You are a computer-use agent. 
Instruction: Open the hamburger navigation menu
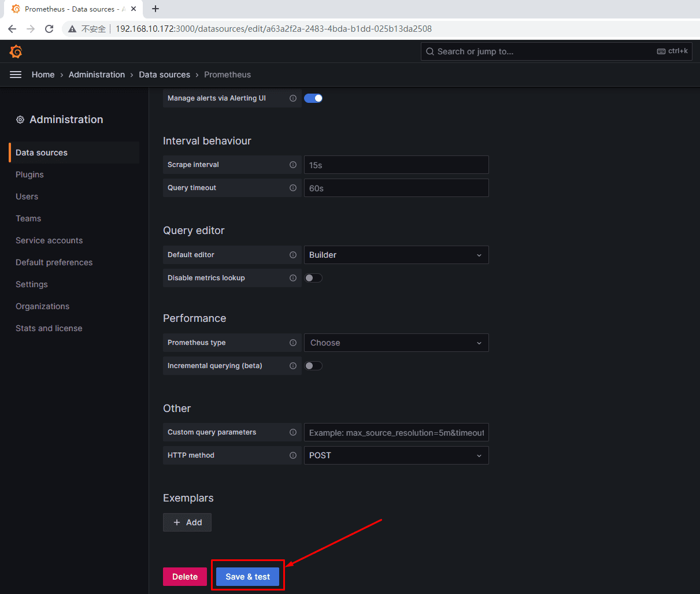16,75
